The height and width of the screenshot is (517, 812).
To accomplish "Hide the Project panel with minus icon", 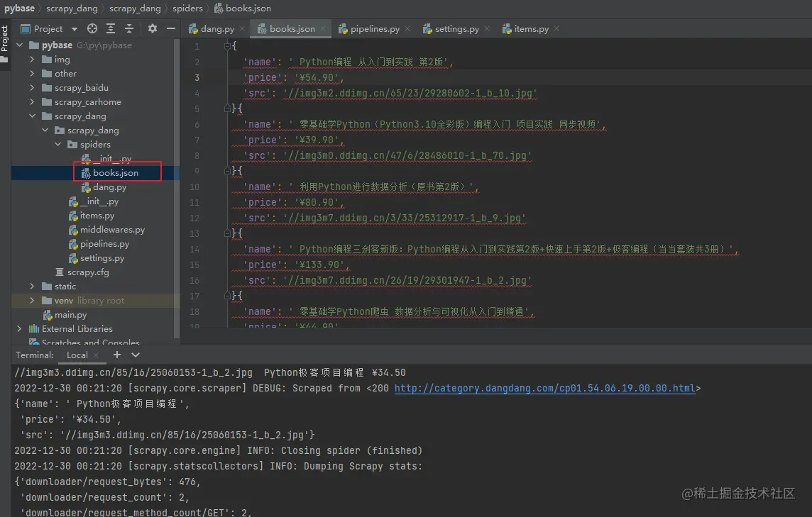I will tap(171, 29).
